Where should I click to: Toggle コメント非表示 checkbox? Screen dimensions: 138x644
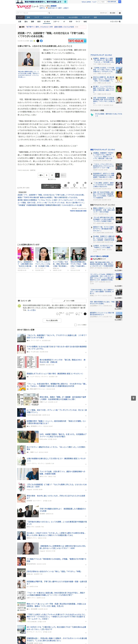point(75,325)
